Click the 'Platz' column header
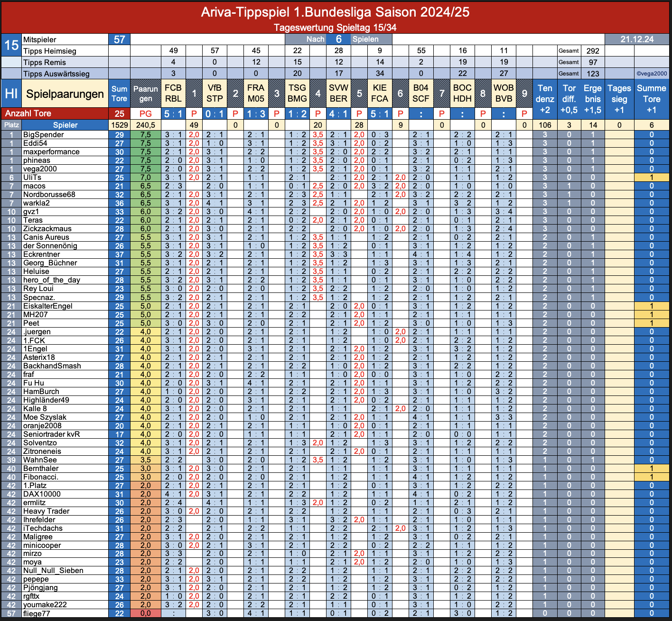This screenshot has width=672, height=621. coord(11,125)
